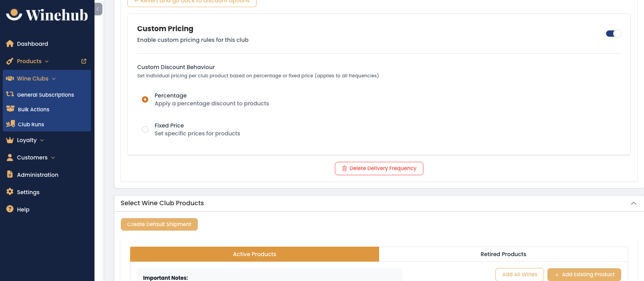The image size is (644, 281).
Task: Expand the Customers submenu arrow
Action: (x=53, y=158)
